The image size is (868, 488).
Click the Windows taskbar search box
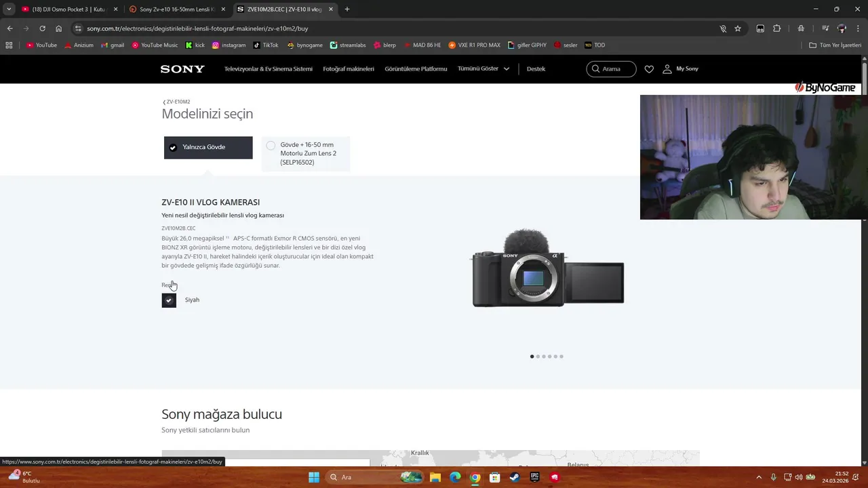[373, 477]
